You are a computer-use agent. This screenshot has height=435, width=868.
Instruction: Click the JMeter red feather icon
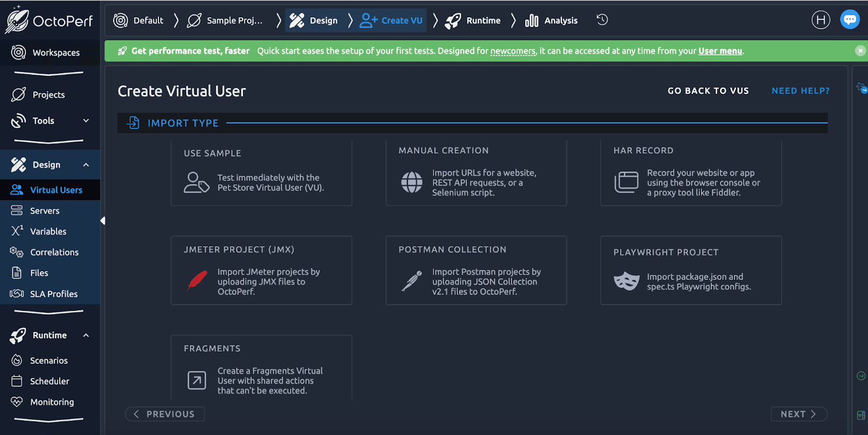[x=197, y=281]
